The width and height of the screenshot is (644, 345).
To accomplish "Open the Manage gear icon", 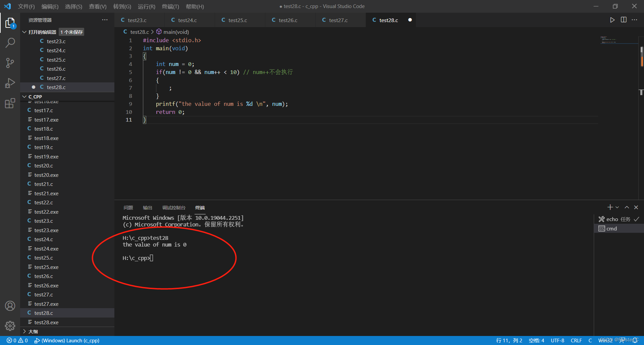I will (10, 326).
